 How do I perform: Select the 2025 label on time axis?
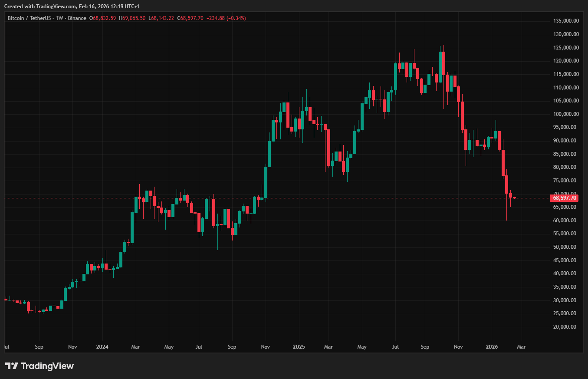pos(299,347)
